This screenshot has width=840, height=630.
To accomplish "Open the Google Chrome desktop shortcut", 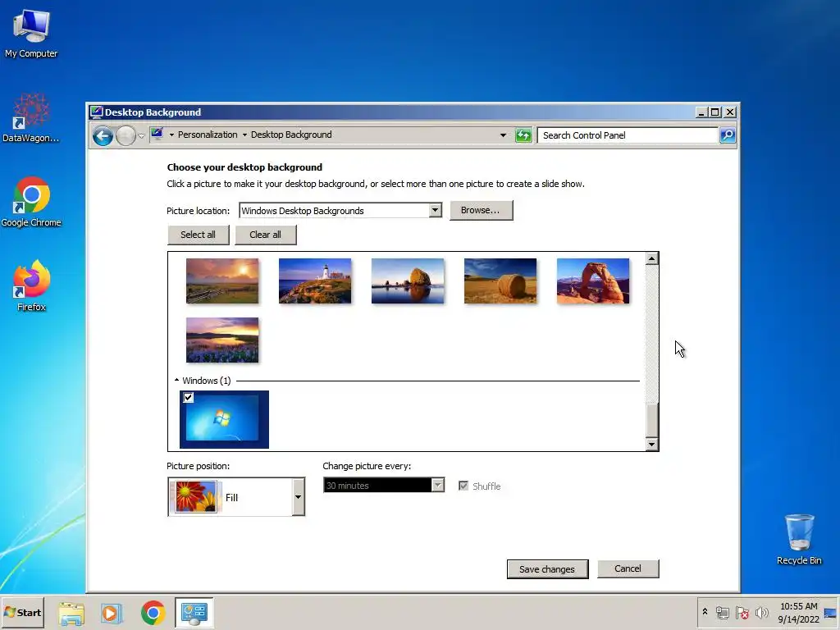I will pos(31,202).
